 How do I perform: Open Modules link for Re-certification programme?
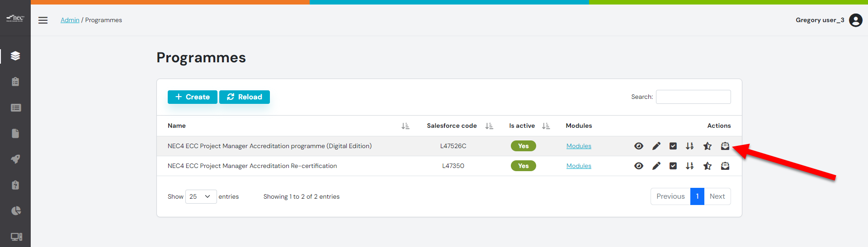point(579,166)
